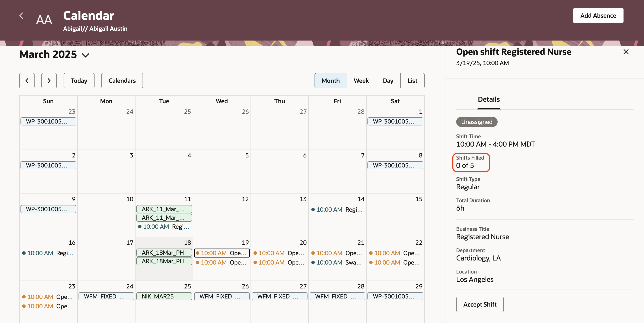Switch to Month view
The image size is (644, 323).
tap(331, 80)
